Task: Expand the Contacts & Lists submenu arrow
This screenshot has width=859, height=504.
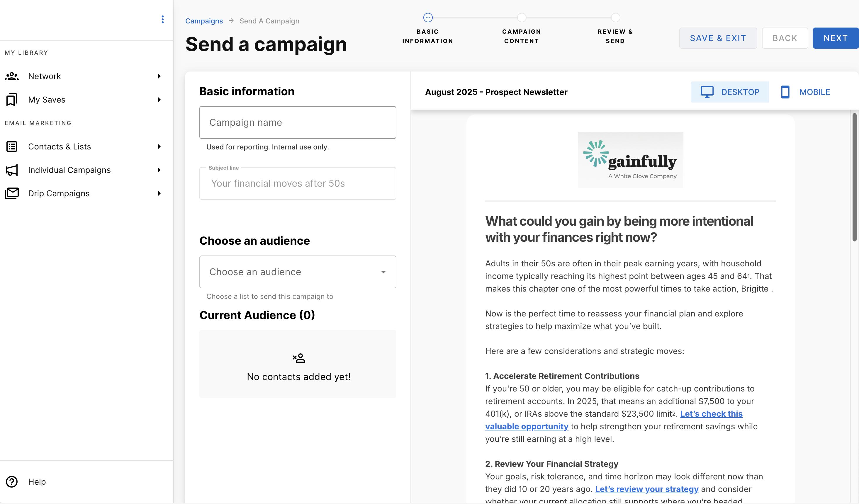Action: point(159,147)
